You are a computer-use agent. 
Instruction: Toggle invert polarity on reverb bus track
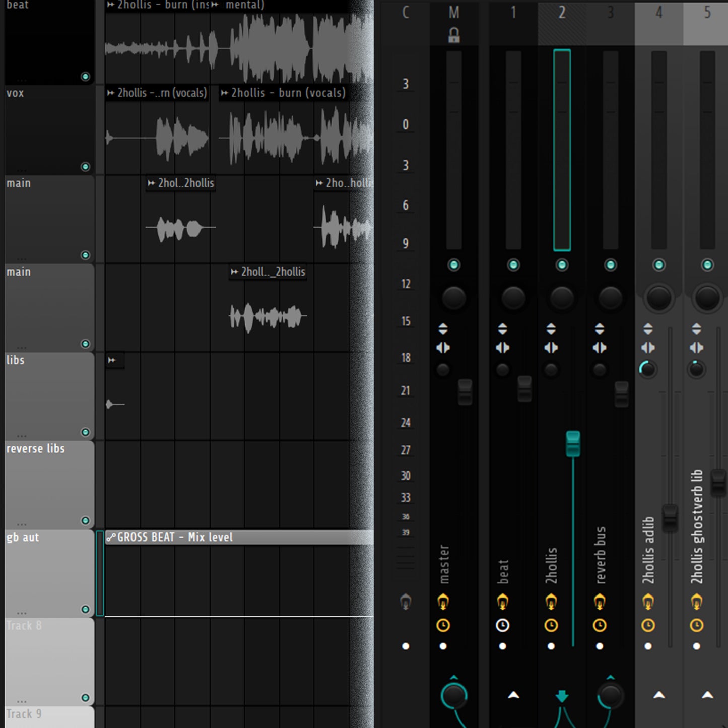(600, 329)
